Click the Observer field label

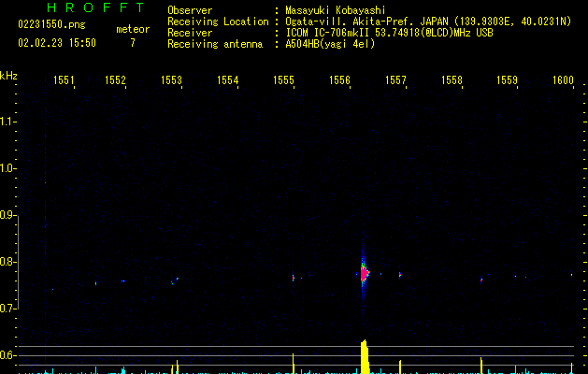pos(190,10)
